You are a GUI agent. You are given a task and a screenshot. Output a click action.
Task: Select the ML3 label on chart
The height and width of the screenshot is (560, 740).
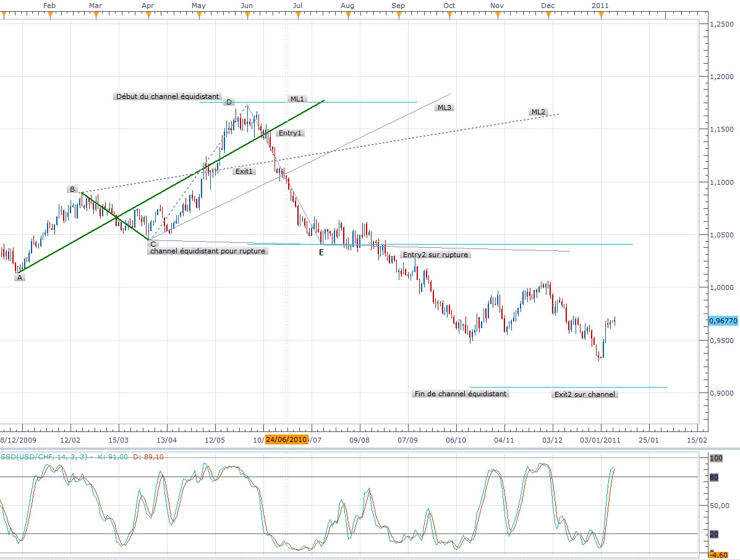[x=444, y=108]
